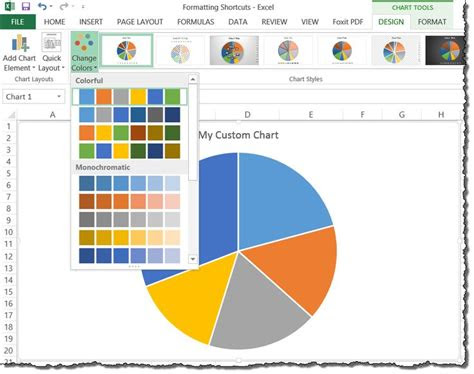This screenshot has height=374, width=474.
Task: Open the Foxit PDF tab
Action: 348,22
